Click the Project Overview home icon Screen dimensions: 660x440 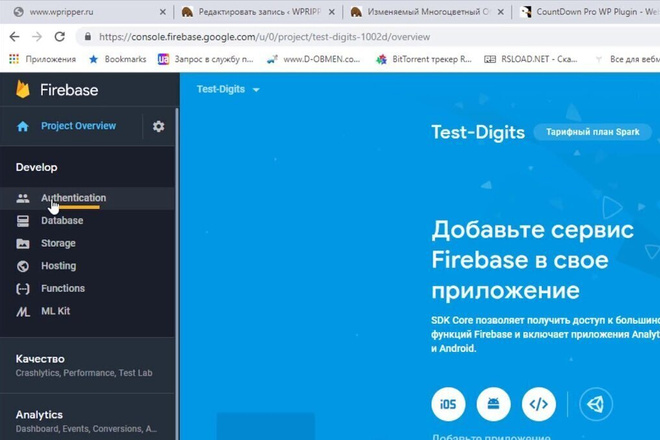23,126
